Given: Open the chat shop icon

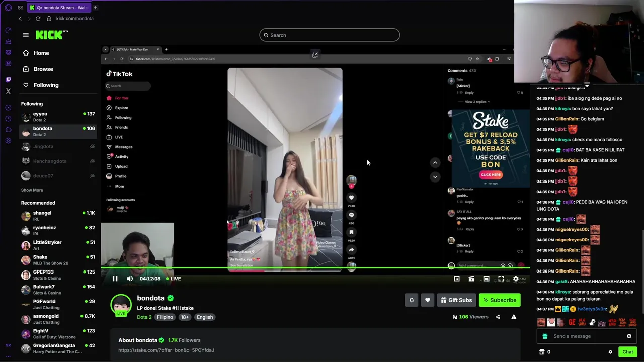Looking at the screenshot, I should (x=542, y=352).
